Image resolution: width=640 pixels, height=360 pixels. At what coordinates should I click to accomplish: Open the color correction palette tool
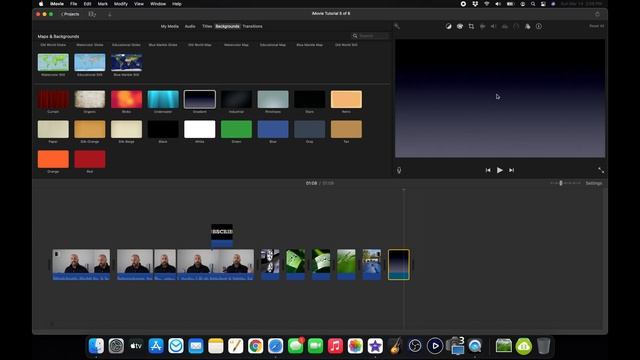pyautogui.click(x=460, y=26)
